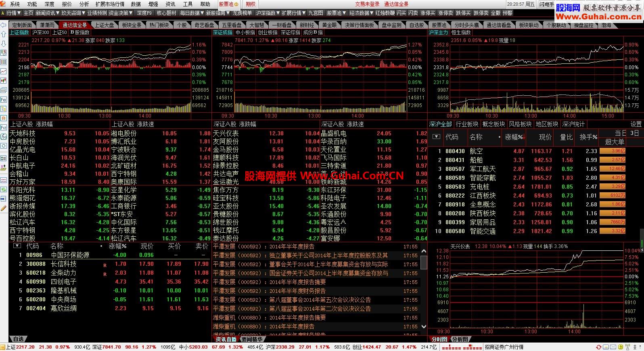Open the 经济数据 dropdown
The image size is (644, 351).
point(361,13)
